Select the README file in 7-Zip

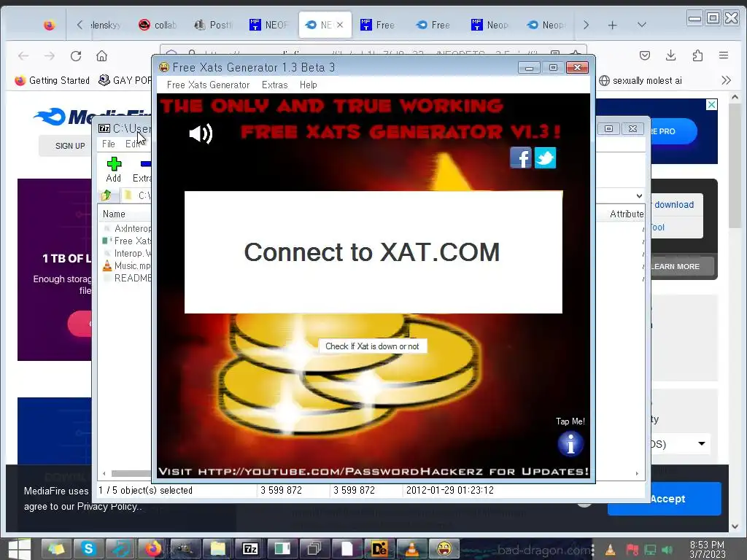click(x=128, y=278)
